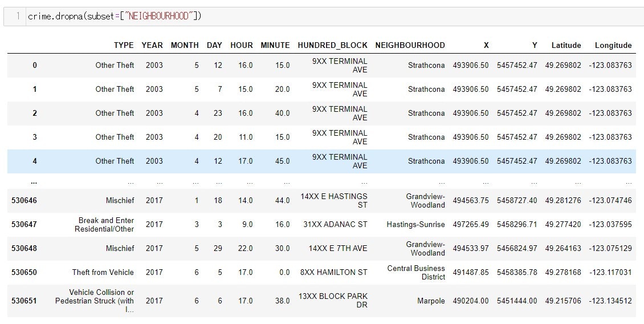This screenshot has width=644, height=324.
Task: Click 'Other Theft' in row 0
Action: [115, 65]
